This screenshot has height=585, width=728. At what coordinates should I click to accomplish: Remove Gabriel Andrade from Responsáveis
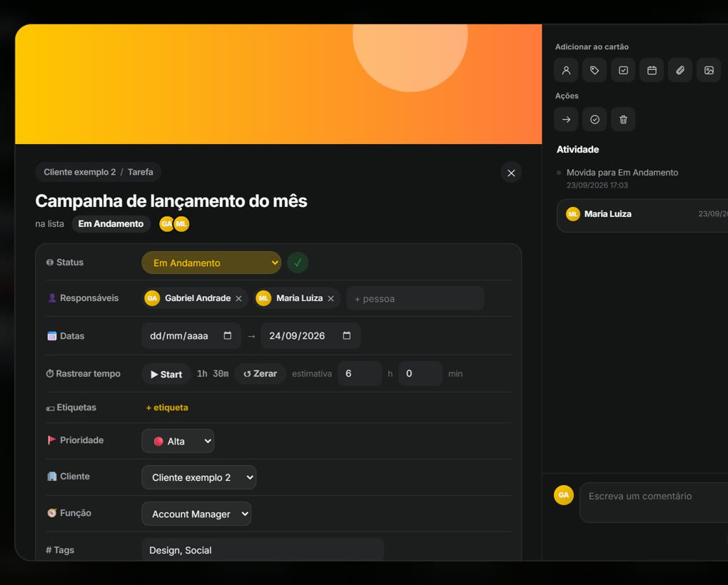coord(238,299)
